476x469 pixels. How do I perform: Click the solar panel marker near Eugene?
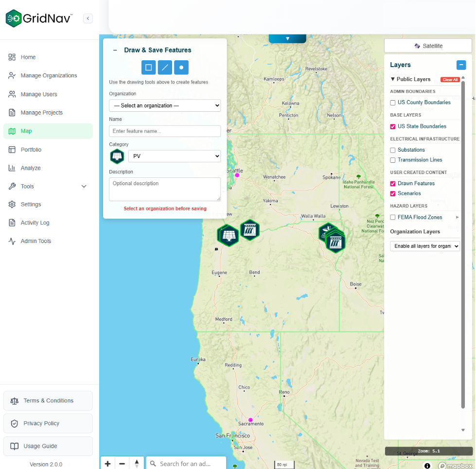(x=228, y=235)
